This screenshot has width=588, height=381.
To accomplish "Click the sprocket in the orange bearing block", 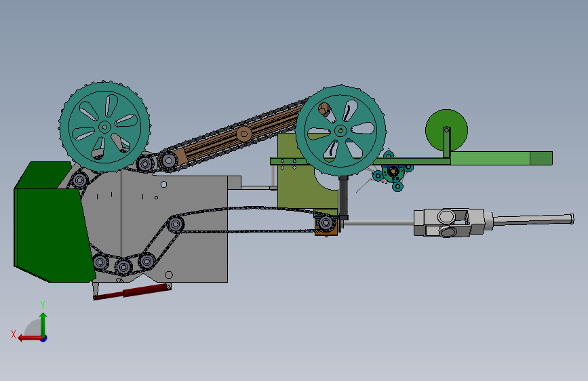I will [x=326, y=224].
